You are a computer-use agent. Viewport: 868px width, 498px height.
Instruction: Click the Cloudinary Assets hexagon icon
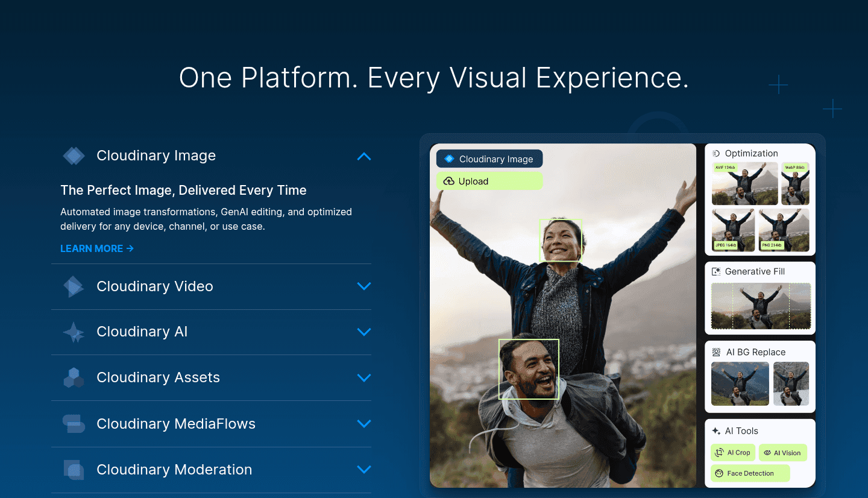[x=74, y=378]
